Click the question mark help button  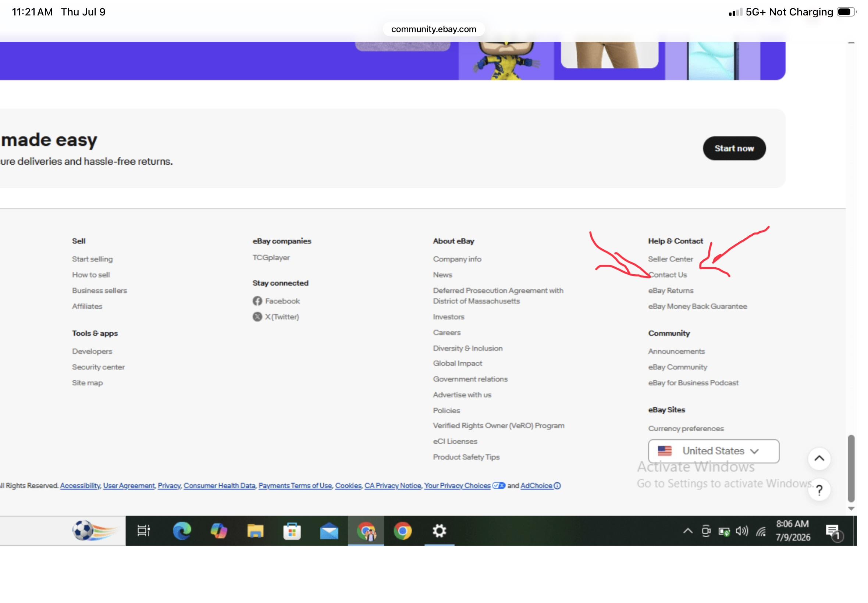pos(818,490)
